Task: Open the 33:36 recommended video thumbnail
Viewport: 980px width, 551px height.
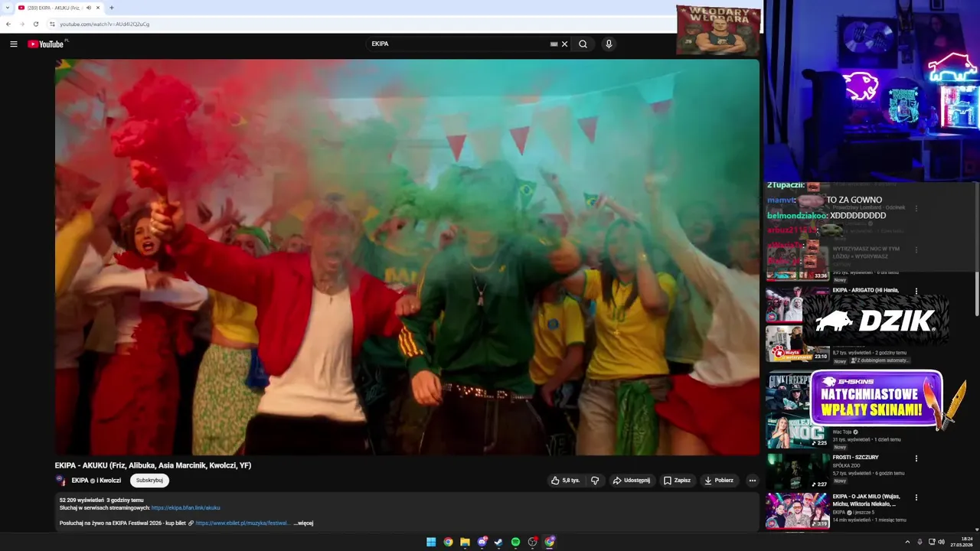Action: coord(798,263)
